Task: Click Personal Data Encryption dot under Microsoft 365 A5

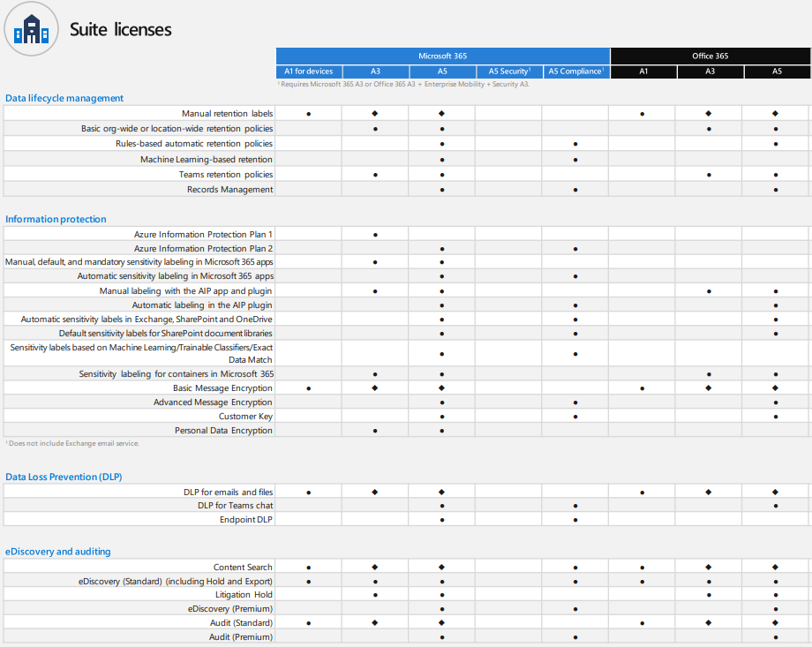Action: click(x=441, y=431)
